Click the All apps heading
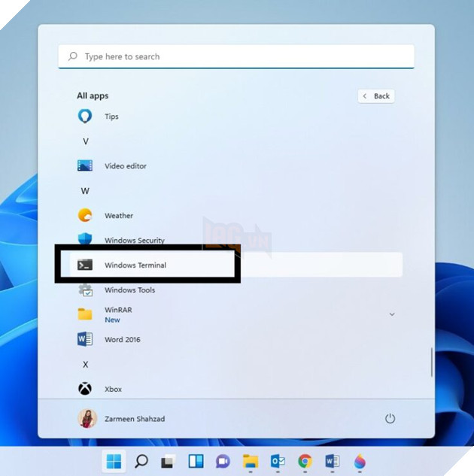Image resolution: width=474 pixels, height=476 pixels. pyautogui.click(x=93, y=96)
